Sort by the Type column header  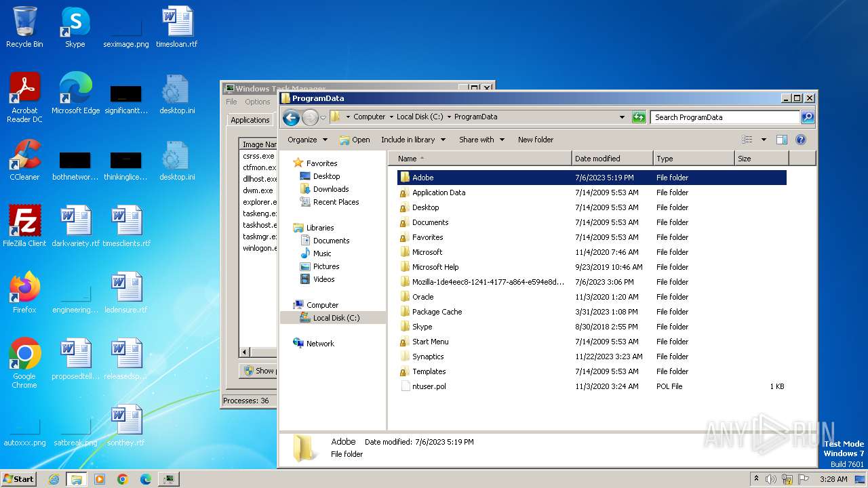(694, 159)
